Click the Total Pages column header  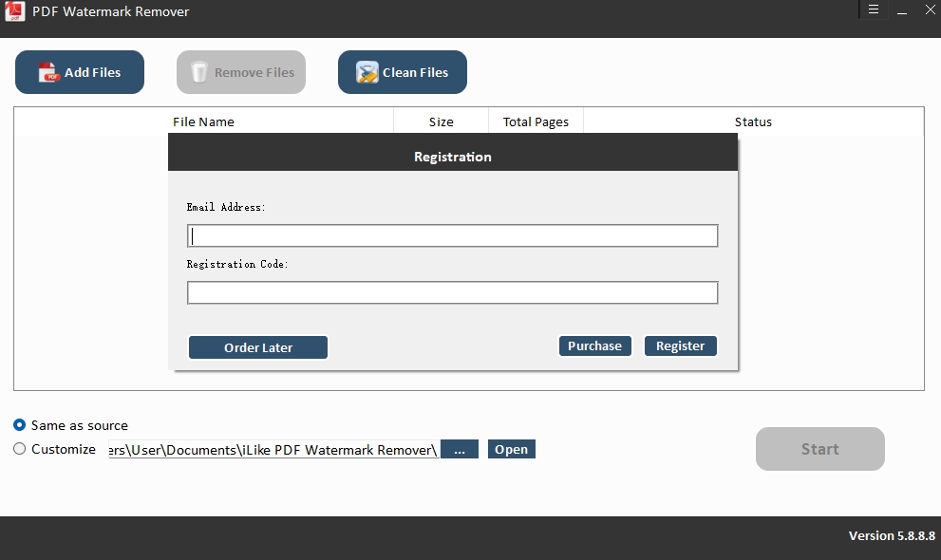(536, 121)
